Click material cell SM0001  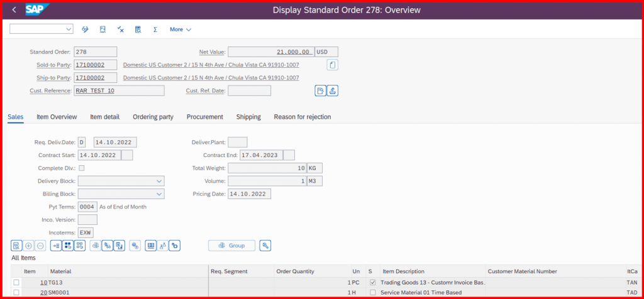(x=128, y=293)
